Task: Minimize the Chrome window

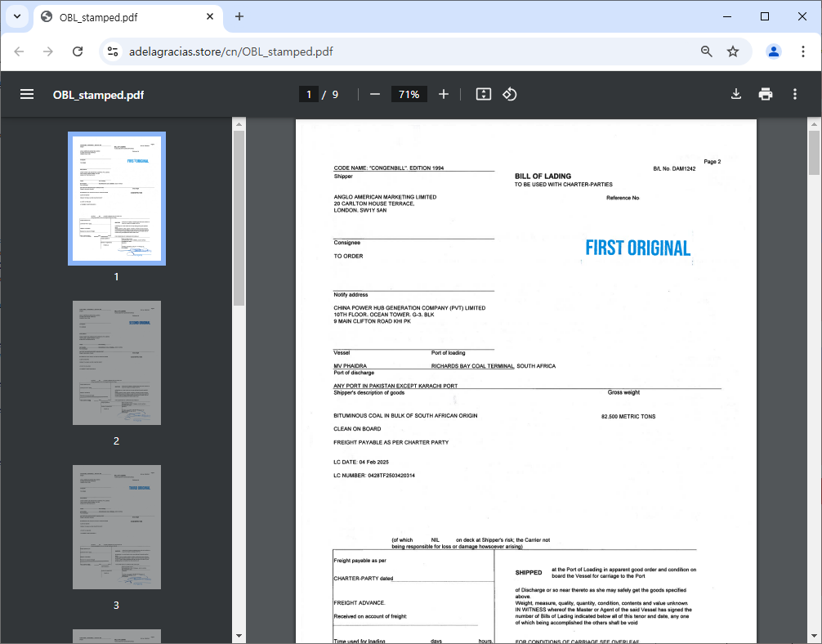Action: point(726,16)
